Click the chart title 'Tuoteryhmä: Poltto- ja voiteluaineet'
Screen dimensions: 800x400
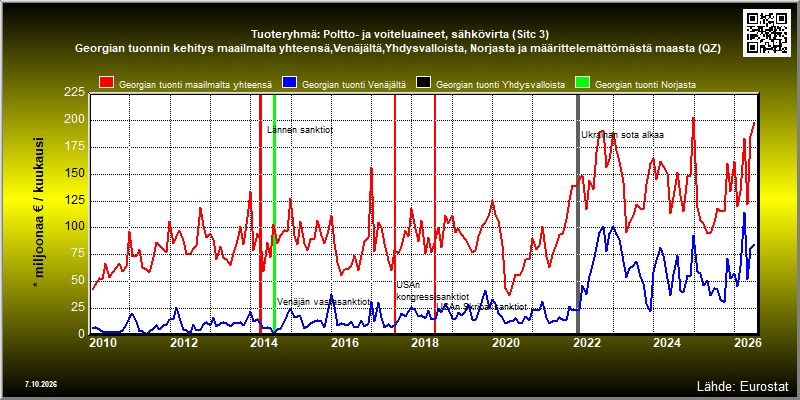point(399,35)
